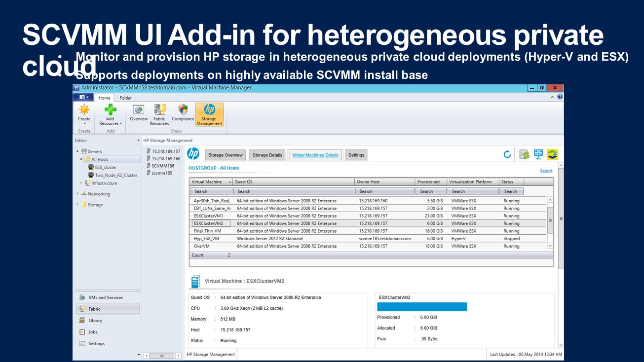Screen dimensions: 644x362
Task: Select the ESXClusterVM1 table row
Action: (x=369, y=216)
